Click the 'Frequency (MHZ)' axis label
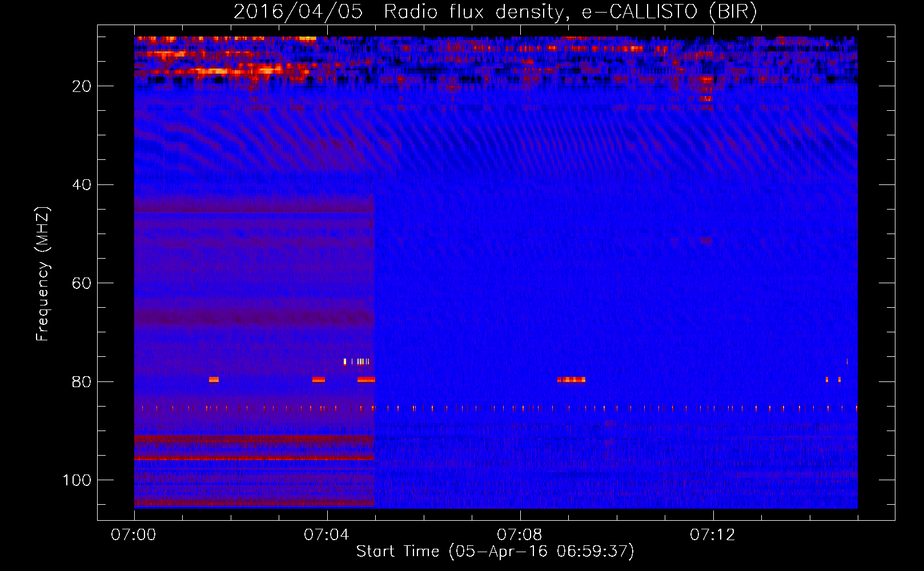 pyautogui.click(x=43, y=274)
